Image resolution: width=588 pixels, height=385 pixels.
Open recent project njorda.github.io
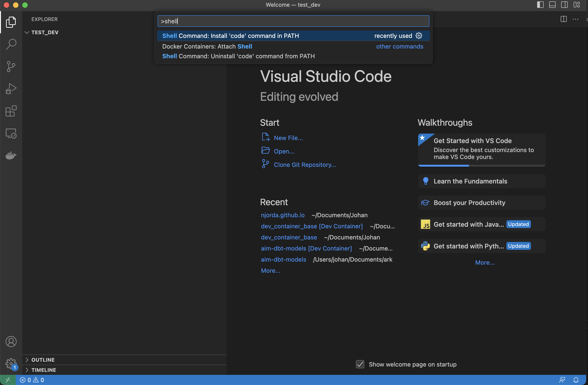283,215
